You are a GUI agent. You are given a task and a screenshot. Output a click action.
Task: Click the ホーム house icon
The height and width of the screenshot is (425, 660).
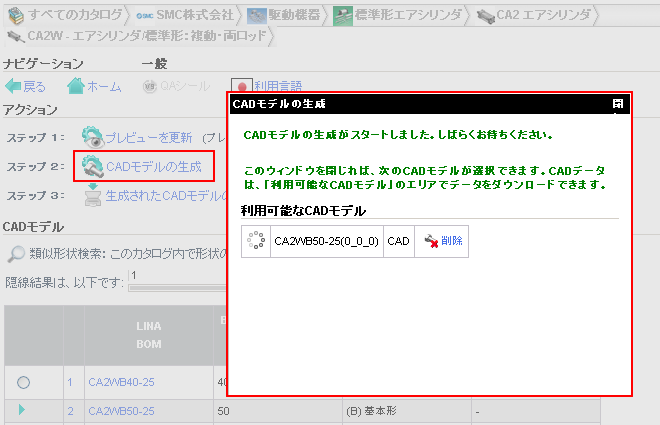[76, 87]
